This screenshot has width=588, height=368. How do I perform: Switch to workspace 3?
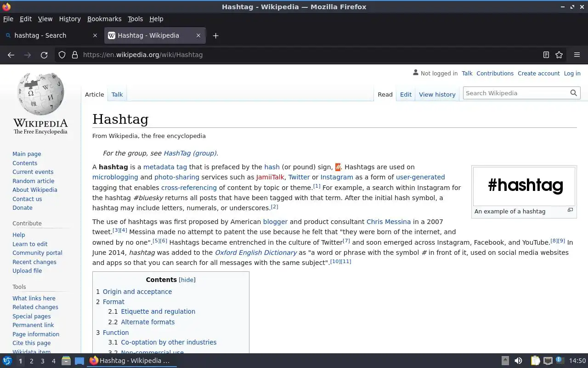pyautogui.click(x=42, y=361)
